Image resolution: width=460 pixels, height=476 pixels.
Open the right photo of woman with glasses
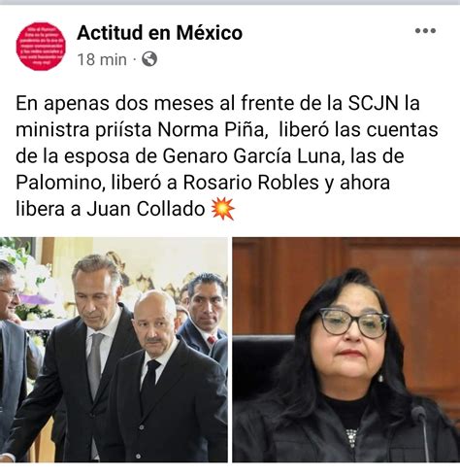coord(346,350)
